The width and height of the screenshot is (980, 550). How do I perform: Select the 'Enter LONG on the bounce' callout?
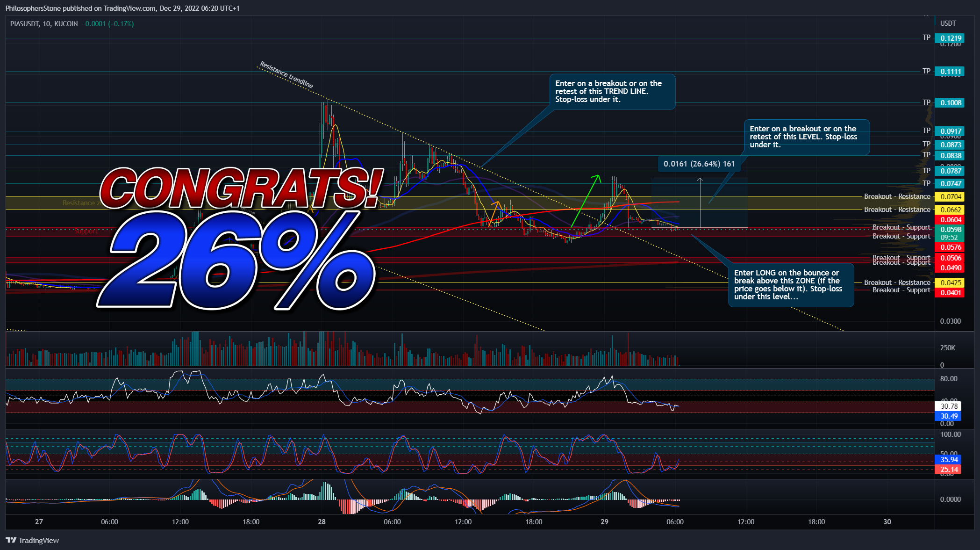(791, 285)
